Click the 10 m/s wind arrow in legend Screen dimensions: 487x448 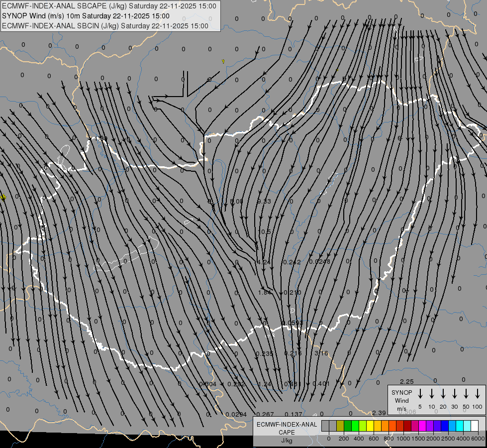[432, 394]
